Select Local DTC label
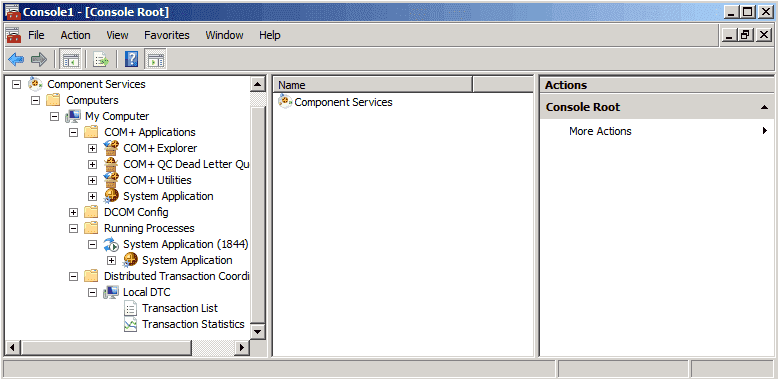Viewport: 778px width, 379px height. (147, 292)
